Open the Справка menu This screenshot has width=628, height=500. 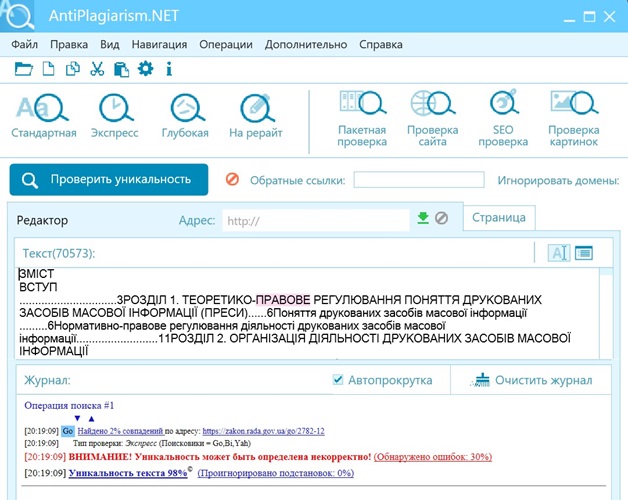tap(380, 44)
